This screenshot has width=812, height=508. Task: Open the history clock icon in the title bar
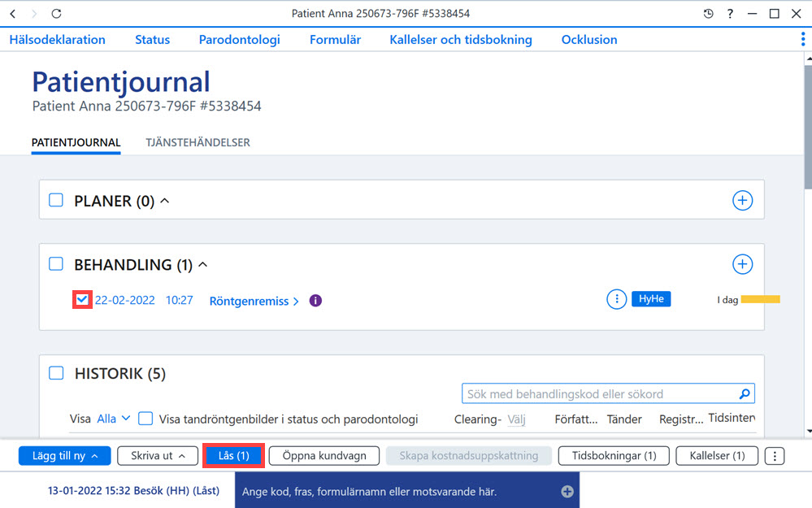tap(709, 14)
